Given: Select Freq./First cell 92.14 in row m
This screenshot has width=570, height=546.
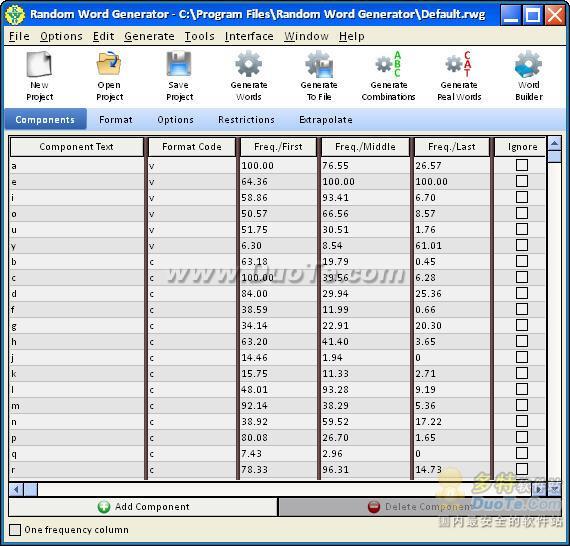Looking at the screenshot, I should click(278, 405).
